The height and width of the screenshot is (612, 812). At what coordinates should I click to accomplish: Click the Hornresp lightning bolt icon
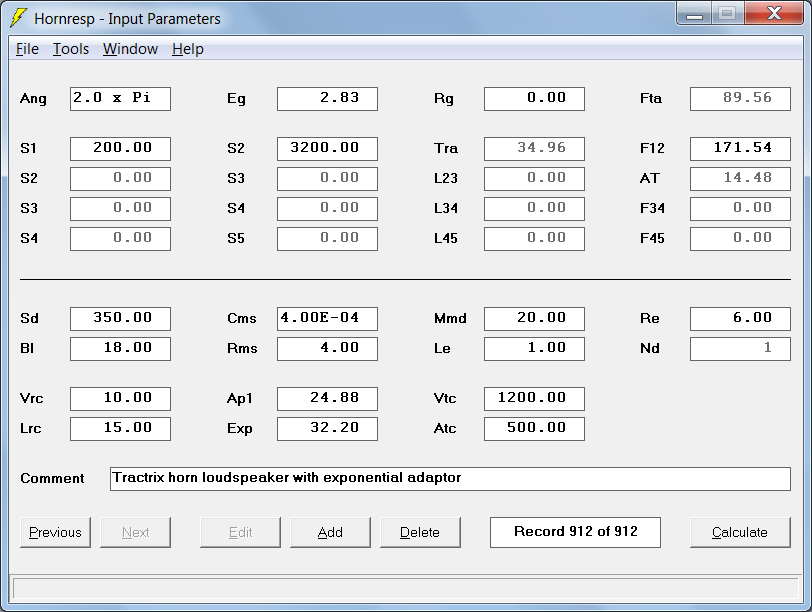coord(19,18)
